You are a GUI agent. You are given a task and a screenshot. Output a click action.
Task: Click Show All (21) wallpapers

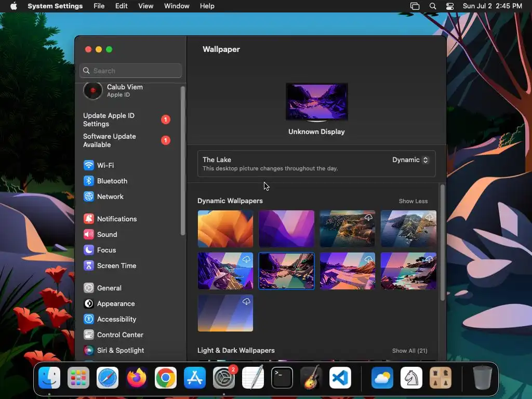pyautogui.click(x=409, y=351)
